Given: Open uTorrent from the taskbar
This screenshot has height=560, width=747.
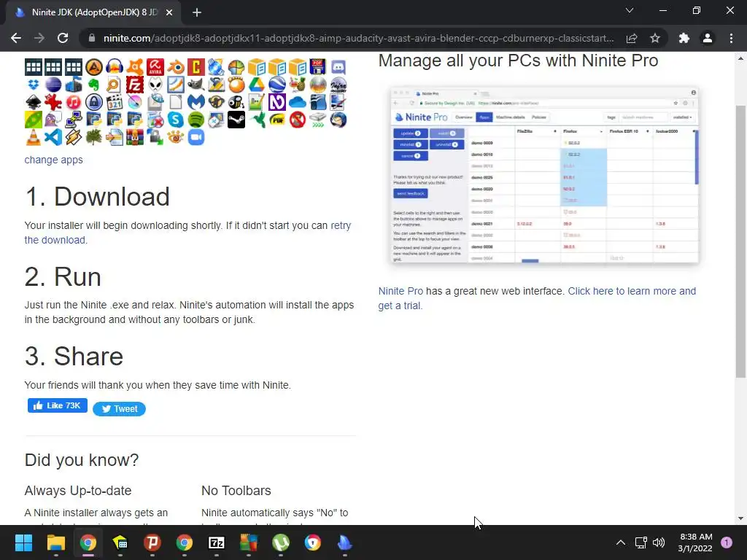Looking at the screenshot, I should tap(281, 542).
